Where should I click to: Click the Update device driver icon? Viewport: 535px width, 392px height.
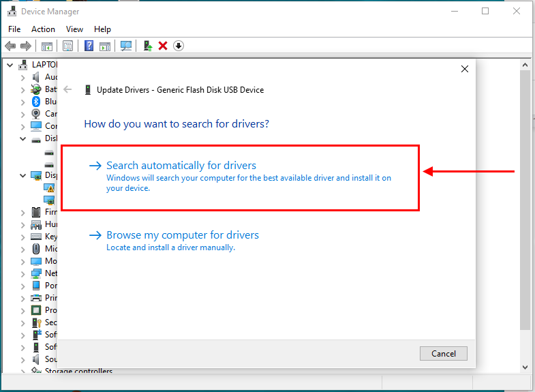pyautogui.click(x=147, y=46)
